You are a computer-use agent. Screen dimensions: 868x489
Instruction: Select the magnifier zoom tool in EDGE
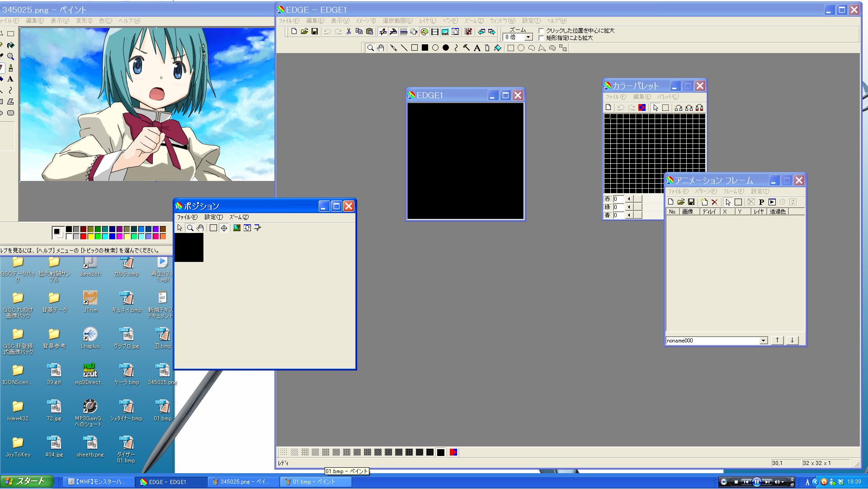pos(370,48)
